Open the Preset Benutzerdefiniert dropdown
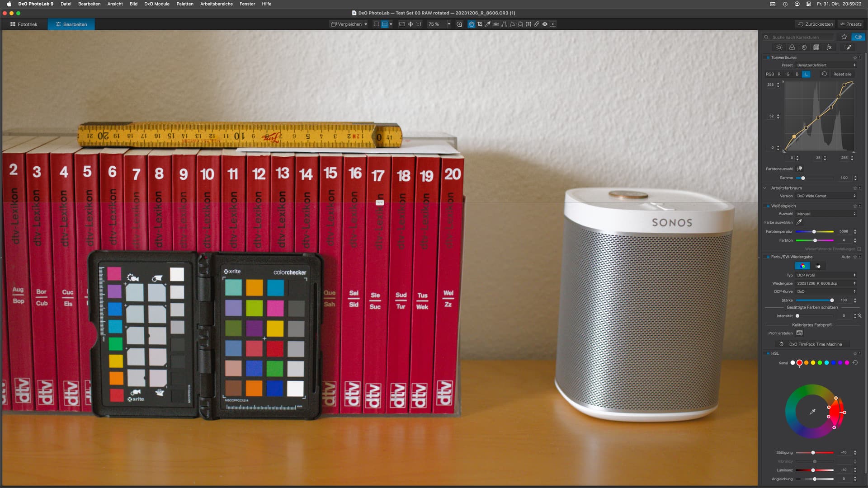Screen dimensions: 868x488 tap(826, 65)
